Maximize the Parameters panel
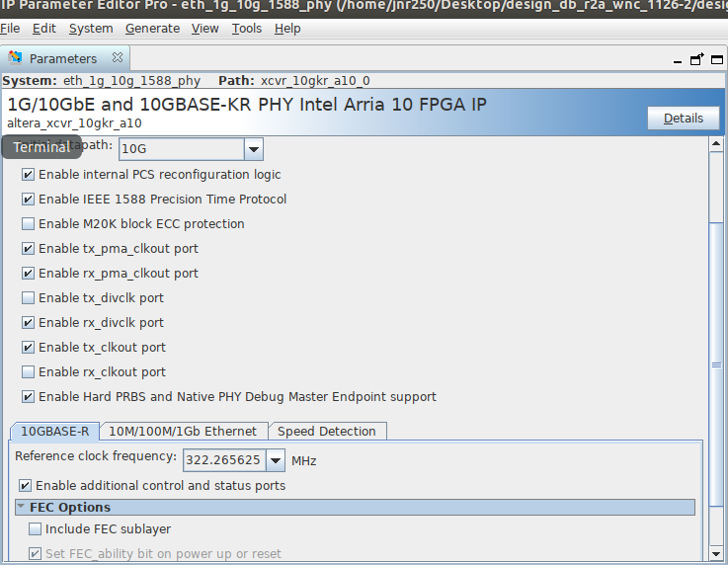This screenshot has width=728, height=565. click(717, 60)
